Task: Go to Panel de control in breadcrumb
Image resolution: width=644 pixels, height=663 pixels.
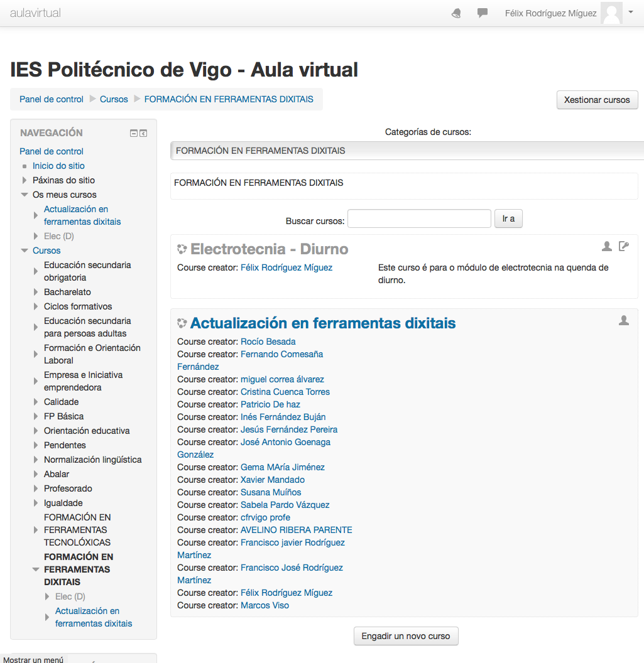Action: point(52,99)
